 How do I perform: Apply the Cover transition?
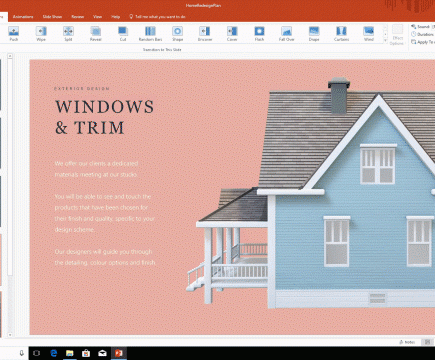tap(232, 34)
